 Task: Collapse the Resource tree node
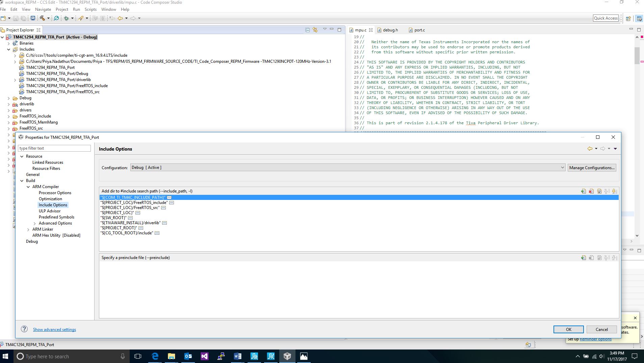[22, 156]
